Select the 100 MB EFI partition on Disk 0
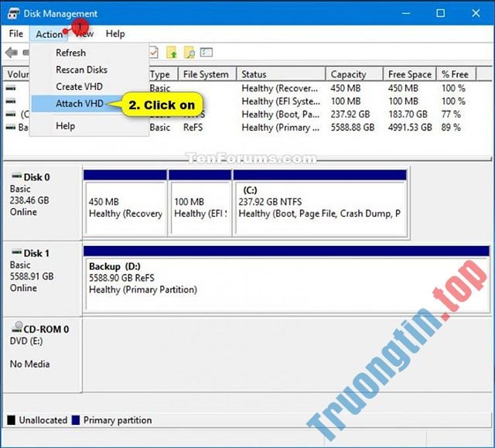This screenshot has width=495, height=448. tap(200, 203)
